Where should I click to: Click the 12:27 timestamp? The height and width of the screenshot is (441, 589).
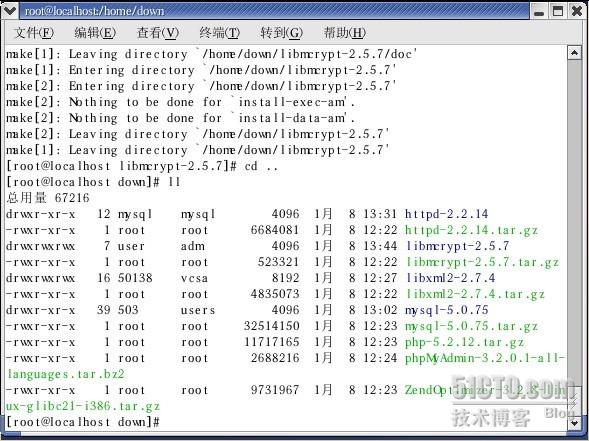380,278
